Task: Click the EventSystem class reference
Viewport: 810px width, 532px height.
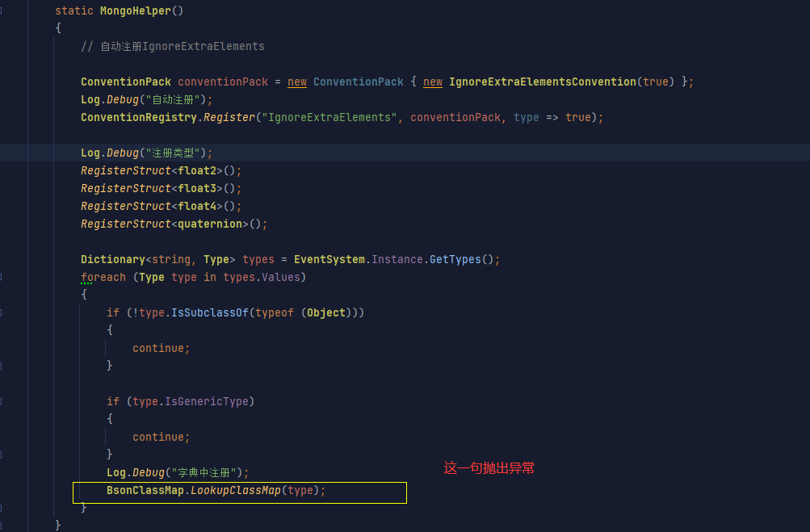Action: tap(329, 259)
